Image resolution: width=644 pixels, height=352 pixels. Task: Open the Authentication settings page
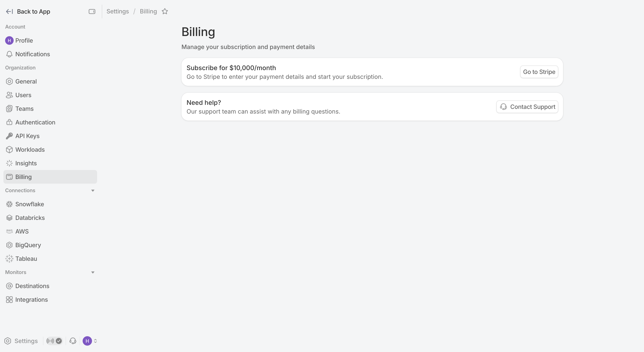click(50, 122)
